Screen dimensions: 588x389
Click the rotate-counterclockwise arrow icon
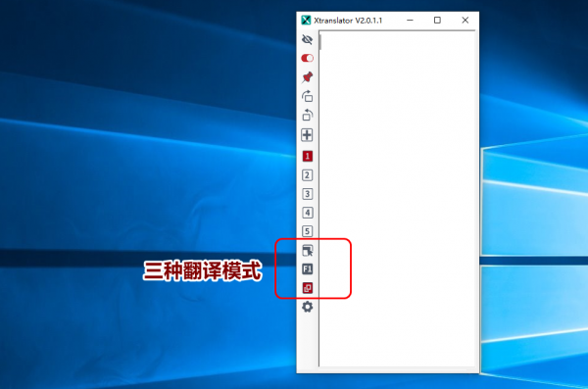[x=307, y=115]
